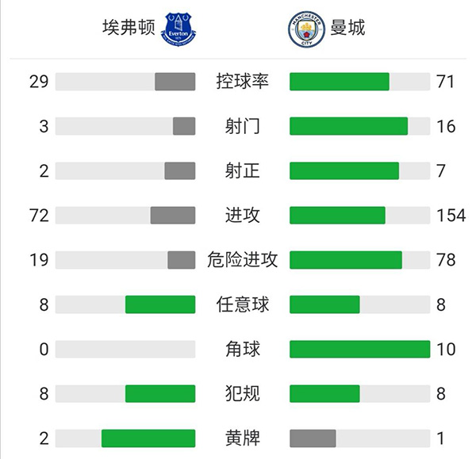This screenshot has height=459, width=476.
Task: Click the 射正 stat label
Action: (243, 170)
